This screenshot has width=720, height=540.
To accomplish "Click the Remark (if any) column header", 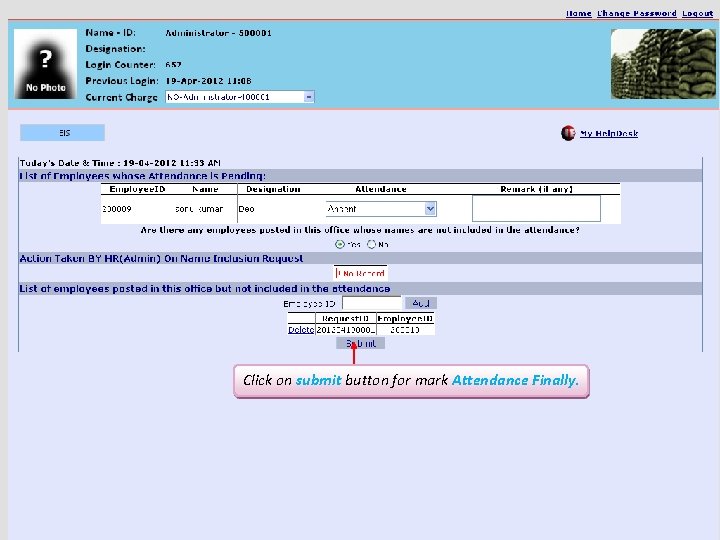I will 536,189.
